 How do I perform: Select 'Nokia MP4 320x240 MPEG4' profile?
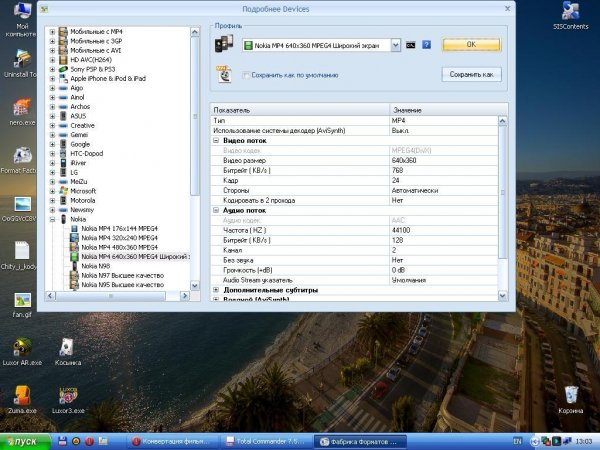pyautogui.click(x=119, y=238)
